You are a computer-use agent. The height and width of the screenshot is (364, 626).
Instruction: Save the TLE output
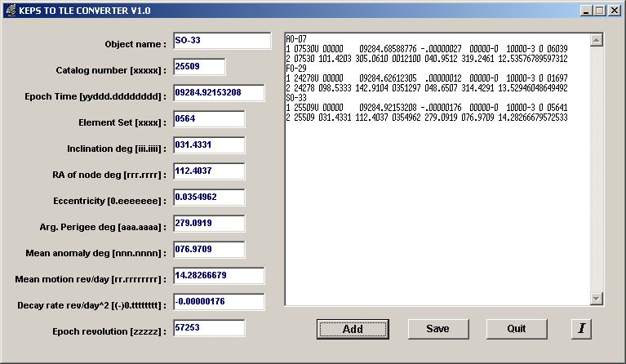pos(438,329)
